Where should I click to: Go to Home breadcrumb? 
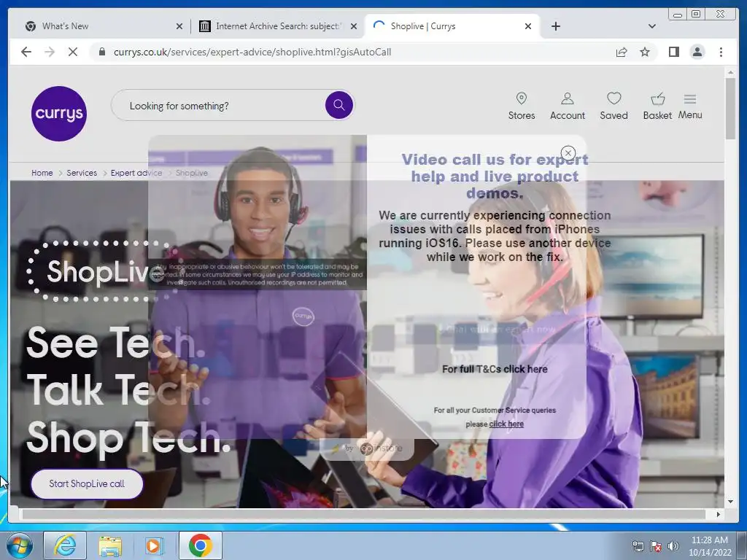tap(42, 173)
